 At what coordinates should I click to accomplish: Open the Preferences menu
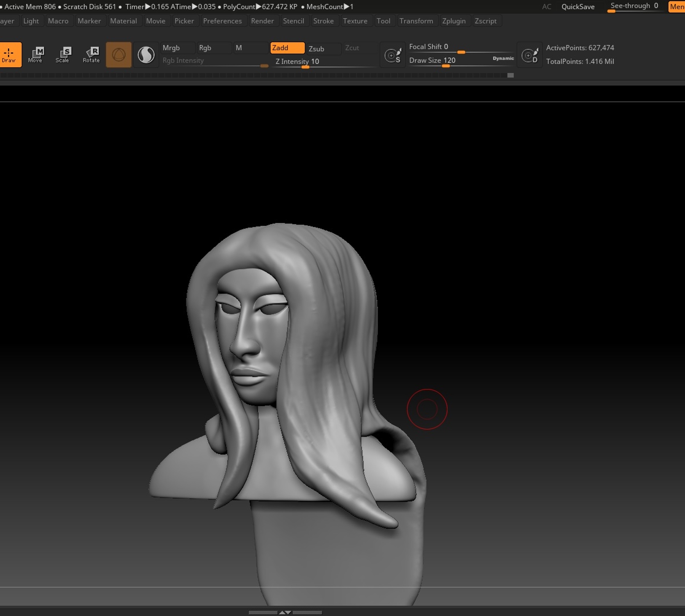pos(223,21)
